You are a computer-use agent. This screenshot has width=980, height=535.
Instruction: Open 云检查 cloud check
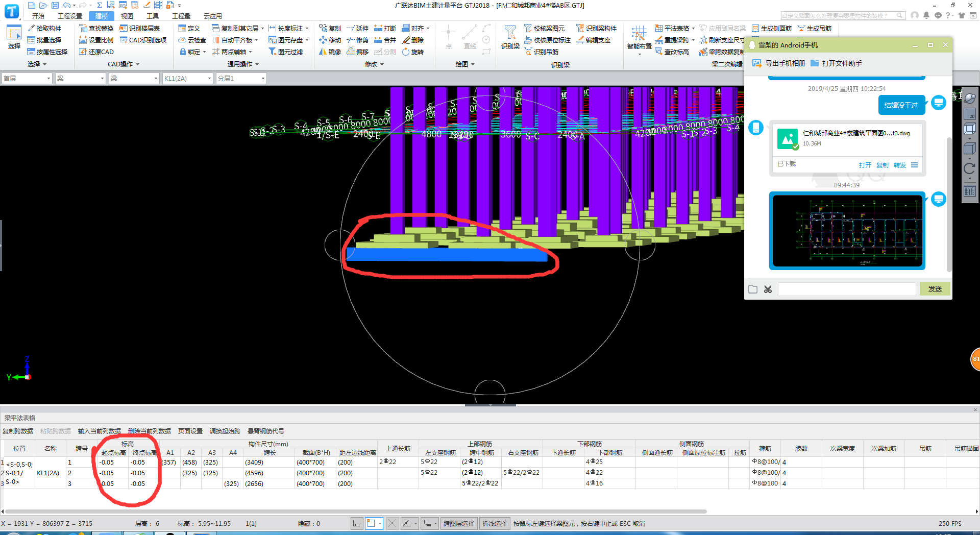(x=192, y=40)
